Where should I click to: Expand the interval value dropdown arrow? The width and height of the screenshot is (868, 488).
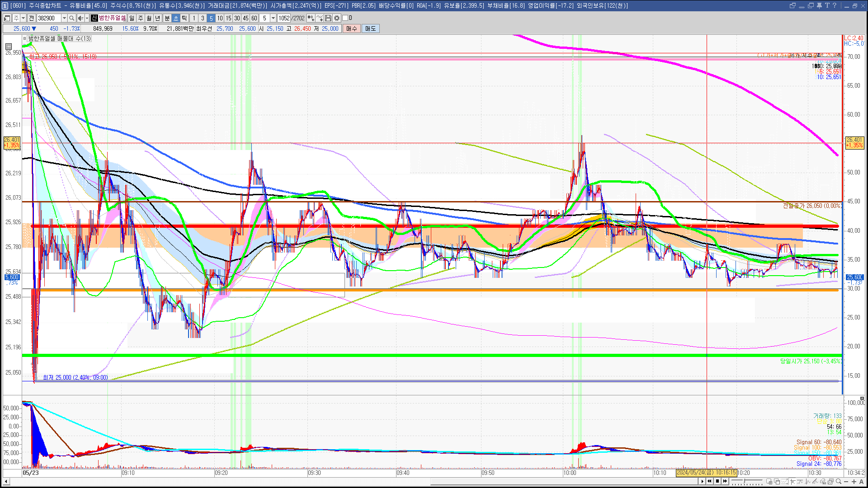(273, 18)
